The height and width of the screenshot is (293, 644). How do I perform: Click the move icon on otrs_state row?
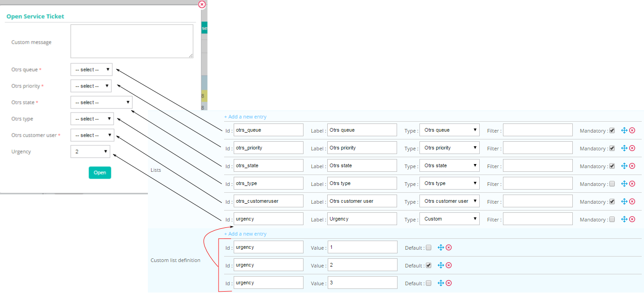point(624,166)
